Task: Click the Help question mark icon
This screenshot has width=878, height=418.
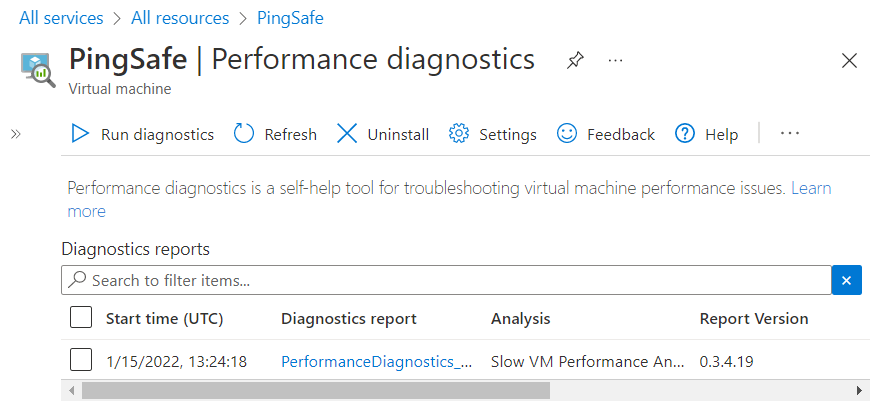Action: click(x=685, y=134)
